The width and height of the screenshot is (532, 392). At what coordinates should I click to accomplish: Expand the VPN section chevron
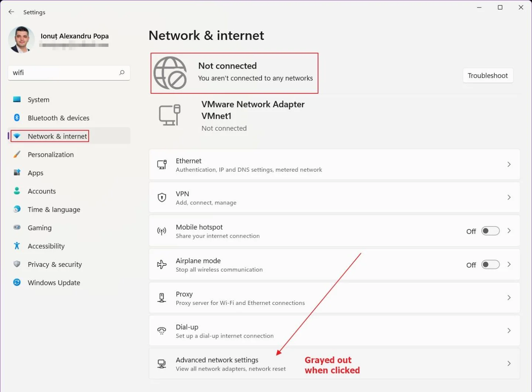tap(509, 197)
